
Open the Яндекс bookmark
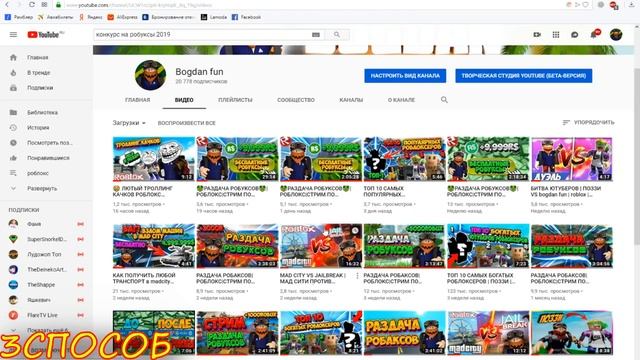91,17
